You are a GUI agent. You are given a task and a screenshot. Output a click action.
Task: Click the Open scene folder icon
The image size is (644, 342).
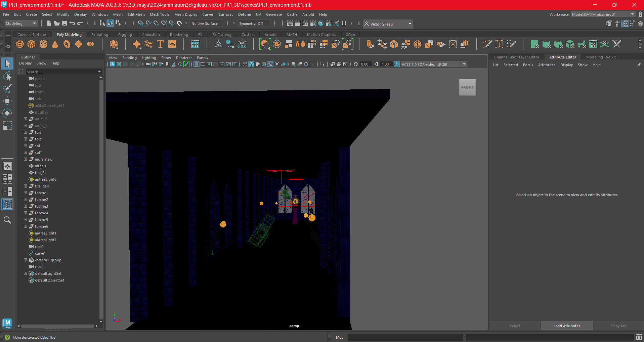(57, 23)
